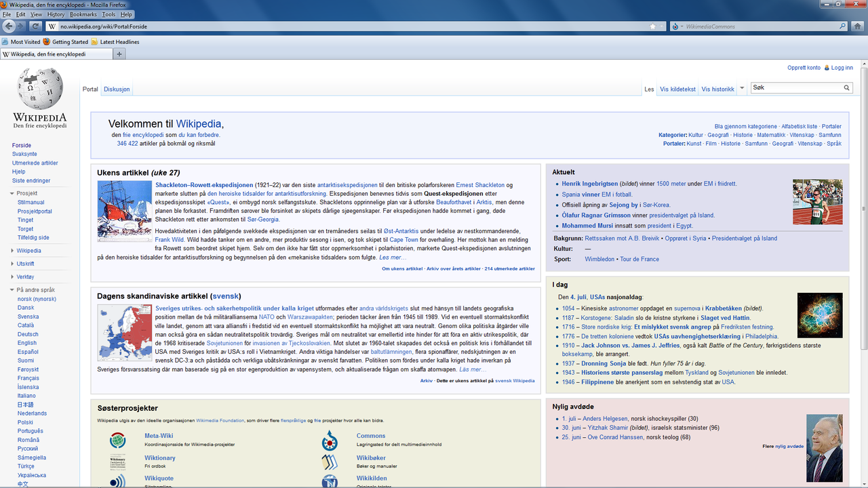Open the Anders Helgesen link
Image resolution: width=868 pixels, height=488 pixels.
[x=606, y=419]
